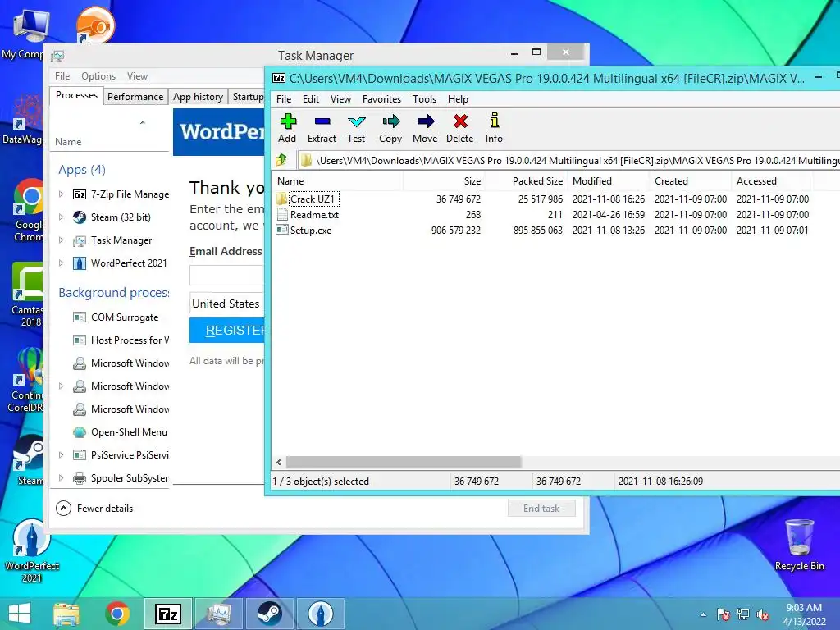Select the Crack UZ1 folder
840x630 pixels.
313,199
